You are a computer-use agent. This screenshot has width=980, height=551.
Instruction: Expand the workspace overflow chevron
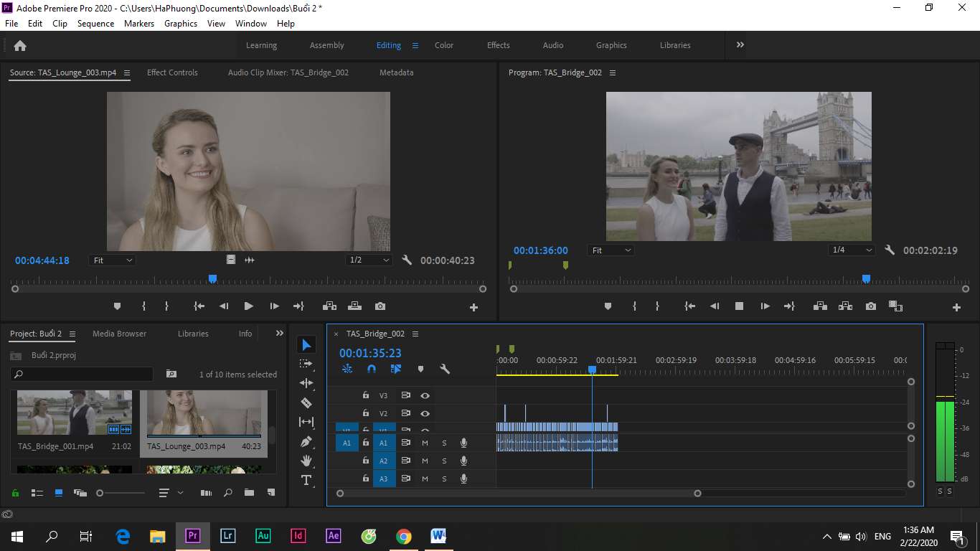click(x=740, y=44)
